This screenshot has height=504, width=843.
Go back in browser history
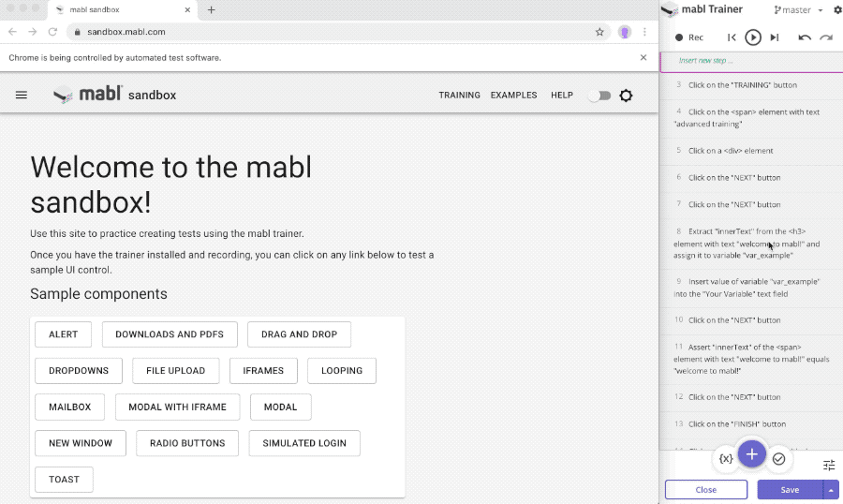click(x=12, y=32)
